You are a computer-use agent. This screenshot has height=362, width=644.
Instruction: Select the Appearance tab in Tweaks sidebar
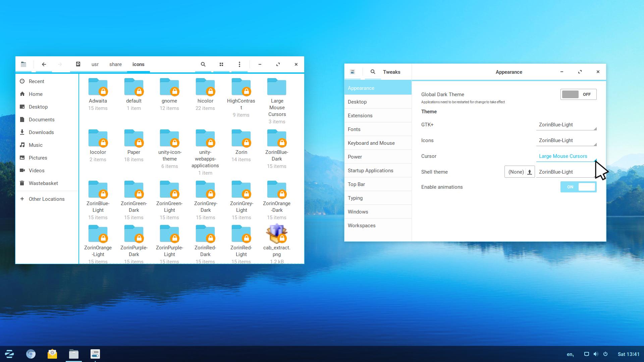378,88
